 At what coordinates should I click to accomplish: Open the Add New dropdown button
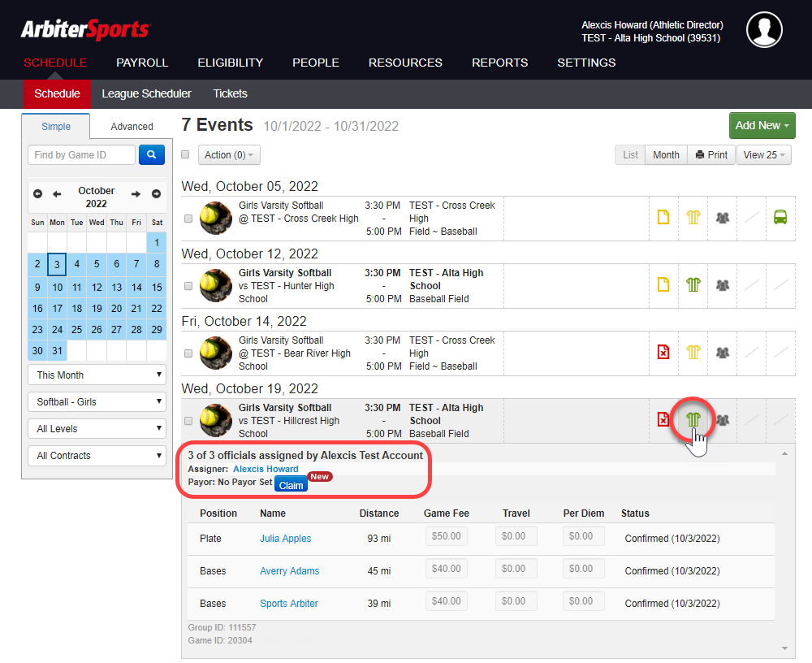coord(762,125)
